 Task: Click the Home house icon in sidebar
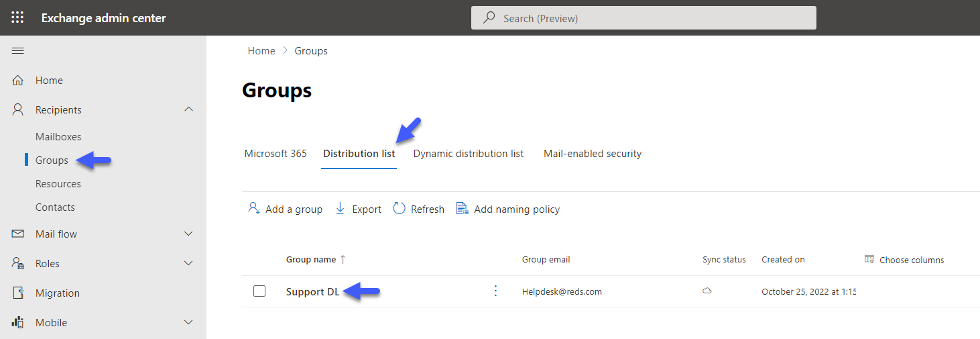click(x=18, y=80)
